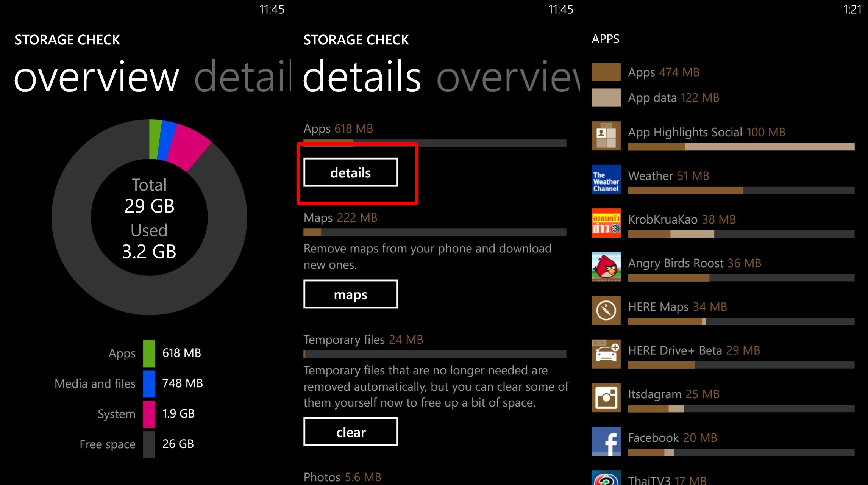Select blue Media and files legend swatch
The height and width of the screenshot is (485, 868).
(x=149, y=384)
